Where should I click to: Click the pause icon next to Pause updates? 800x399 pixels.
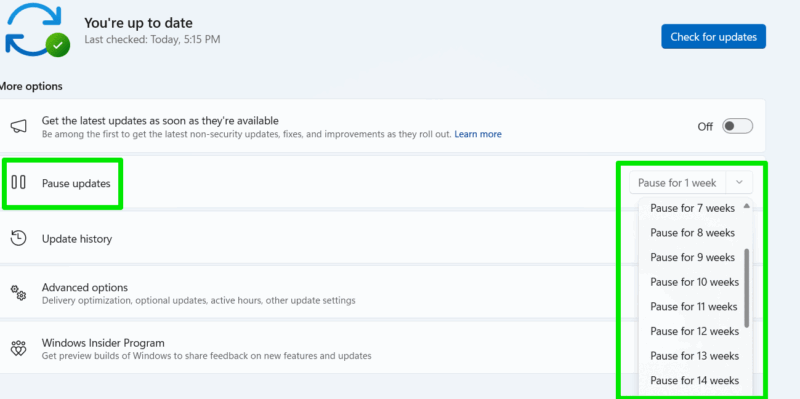click(18, 182)
